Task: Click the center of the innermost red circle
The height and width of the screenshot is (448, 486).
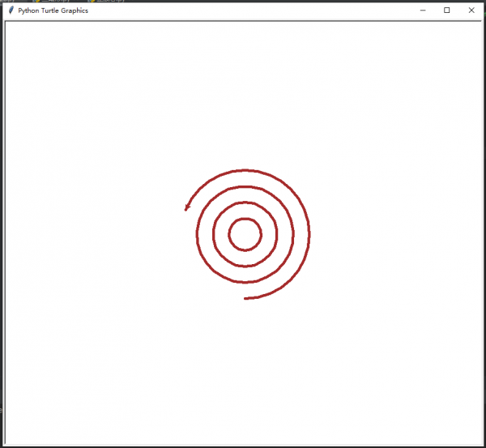Action: tap(245, 235)
